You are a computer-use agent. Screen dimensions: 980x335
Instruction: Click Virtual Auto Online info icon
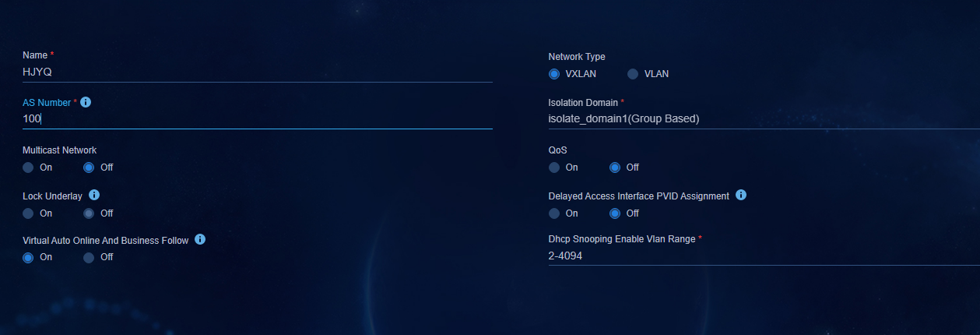click(200, 239)
